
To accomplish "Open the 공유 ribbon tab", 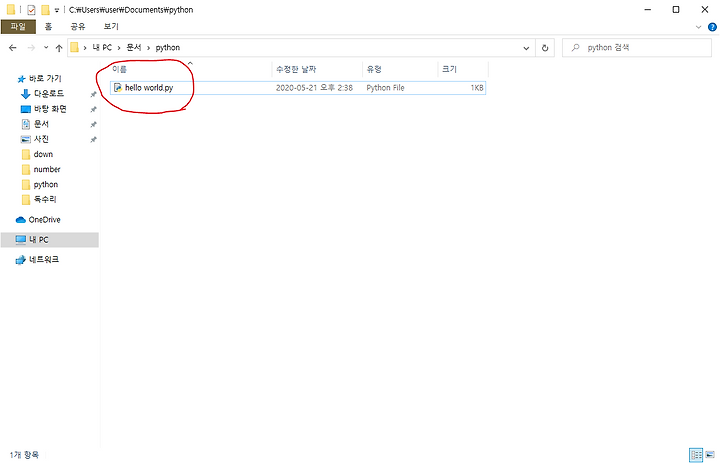I will tap(78, 27).
